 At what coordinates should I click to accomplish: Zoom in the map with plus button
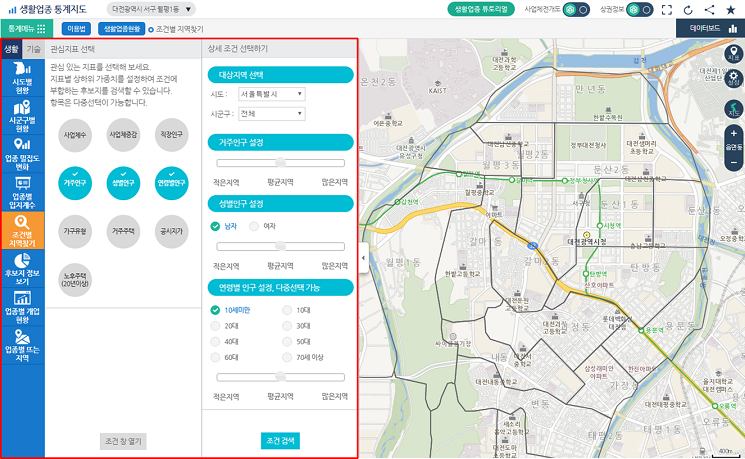(x=734, y=132)
